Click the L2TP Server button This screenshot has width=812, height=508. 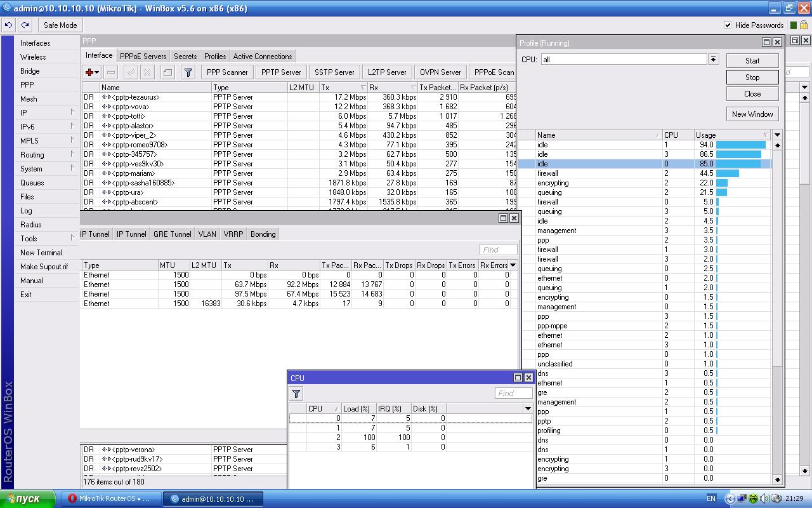(x=387, y=72)
